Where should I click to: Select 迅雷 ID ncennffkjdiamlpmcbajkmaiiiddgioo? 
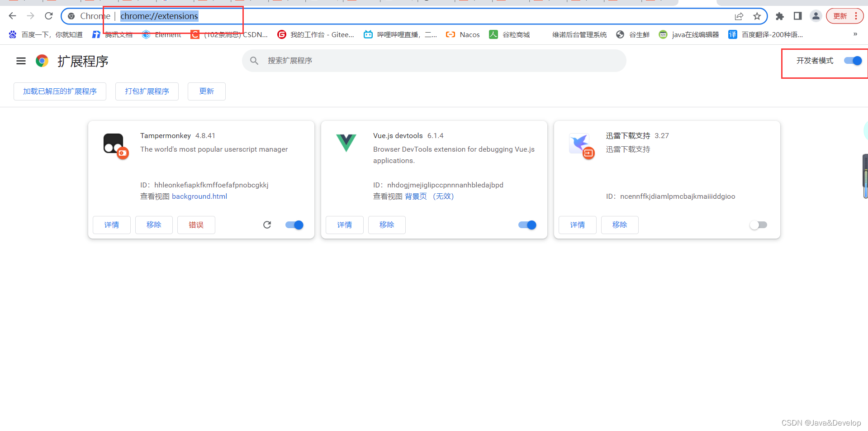pyautogui.click(x=678, y=196)
